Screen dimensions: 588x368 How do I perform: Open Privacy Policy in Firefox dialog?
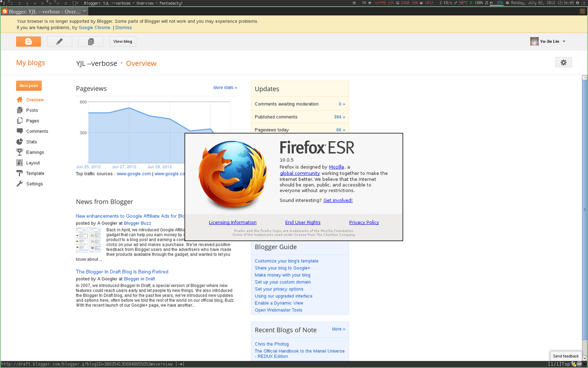click(x=364, y=222)
